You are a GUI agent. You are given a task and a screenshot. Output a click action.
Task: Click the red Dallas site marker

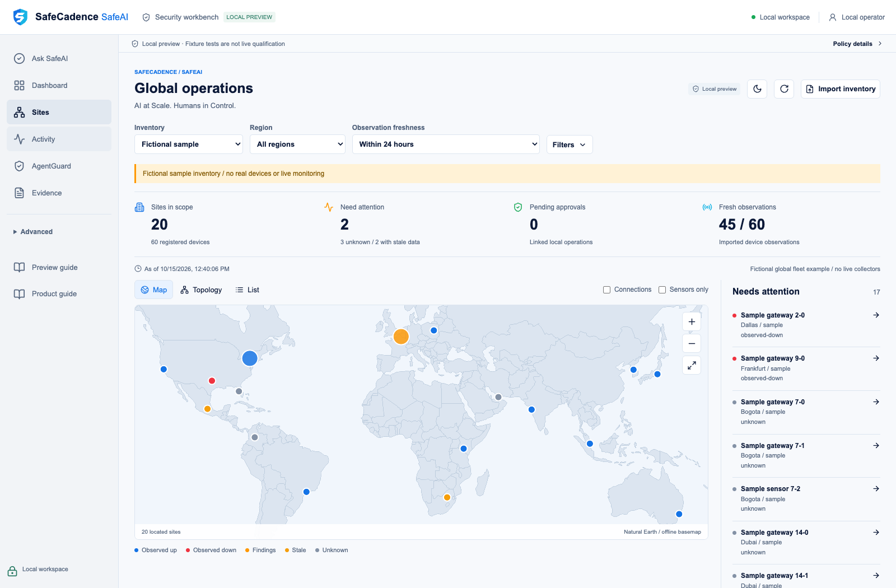coord(212,381)
